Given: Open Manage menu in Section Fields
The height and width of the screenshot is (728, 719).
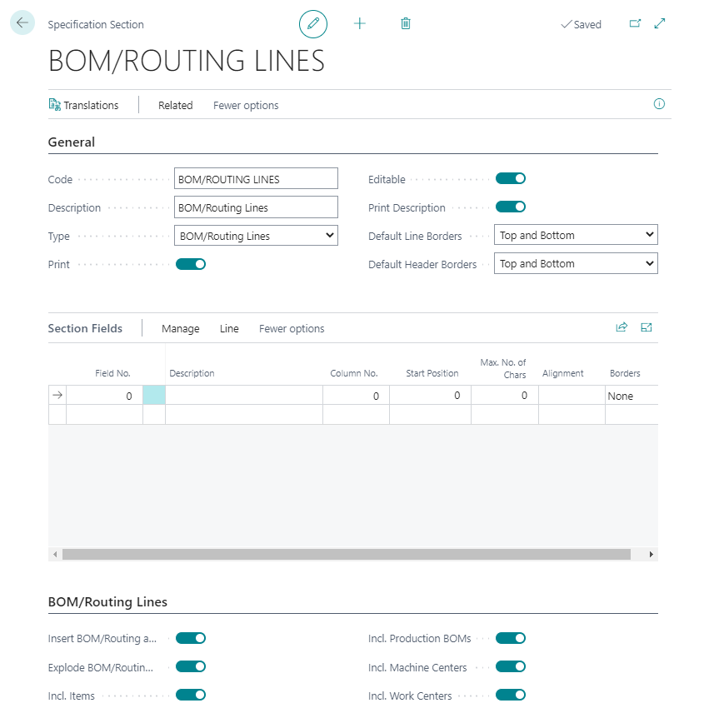Looking at the screenshot, I should coord(180,329).
